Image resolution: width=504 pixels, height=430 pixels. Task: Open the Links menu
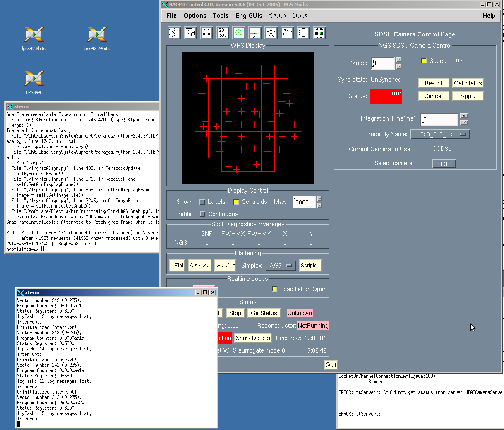tap(300, 16)
